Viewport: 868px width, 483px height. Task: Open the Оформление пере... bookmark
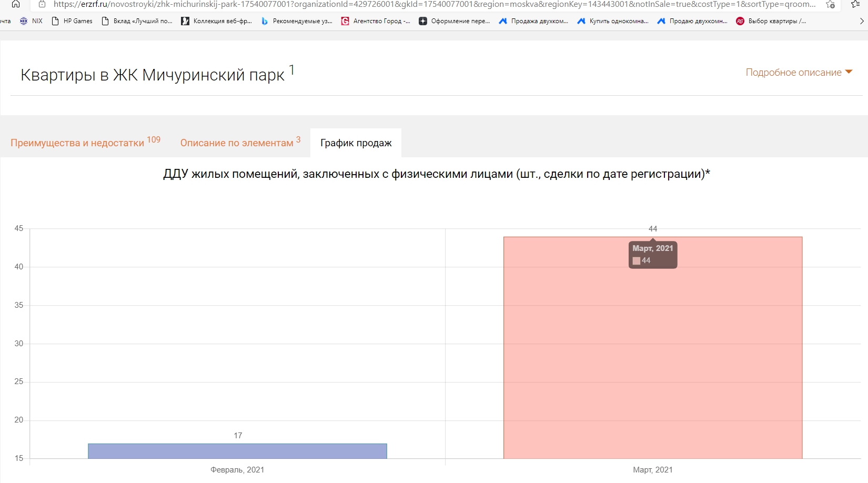(x=455, y=21)
